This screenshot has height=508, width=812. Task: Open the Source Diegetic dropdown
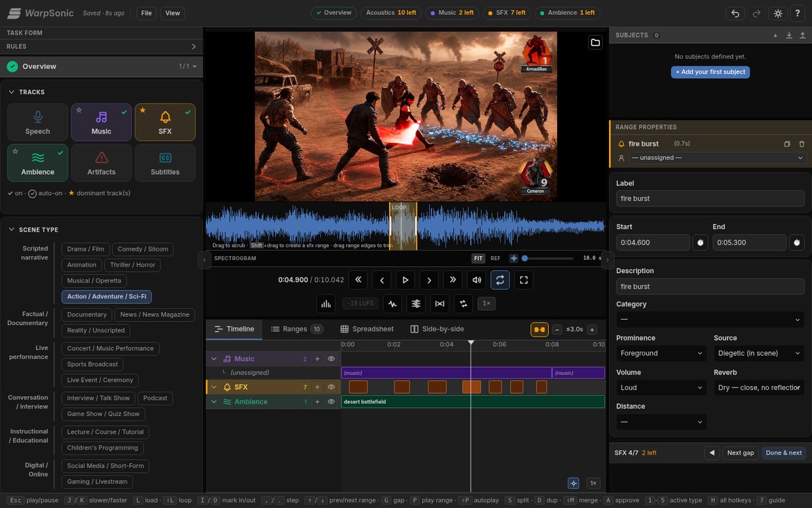pos(759,354)
